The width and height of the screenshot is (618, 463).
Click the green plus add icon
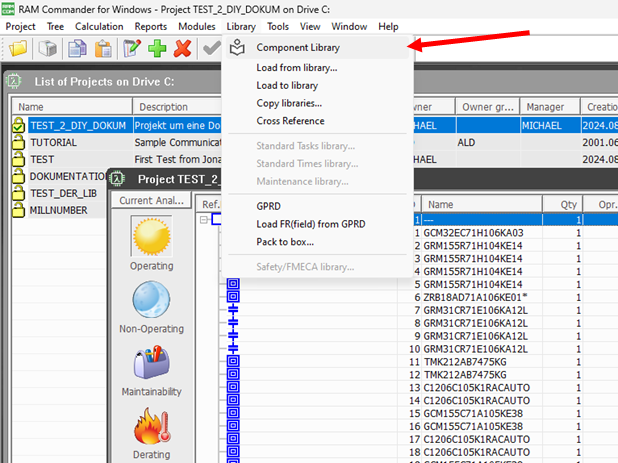[157, 49]
